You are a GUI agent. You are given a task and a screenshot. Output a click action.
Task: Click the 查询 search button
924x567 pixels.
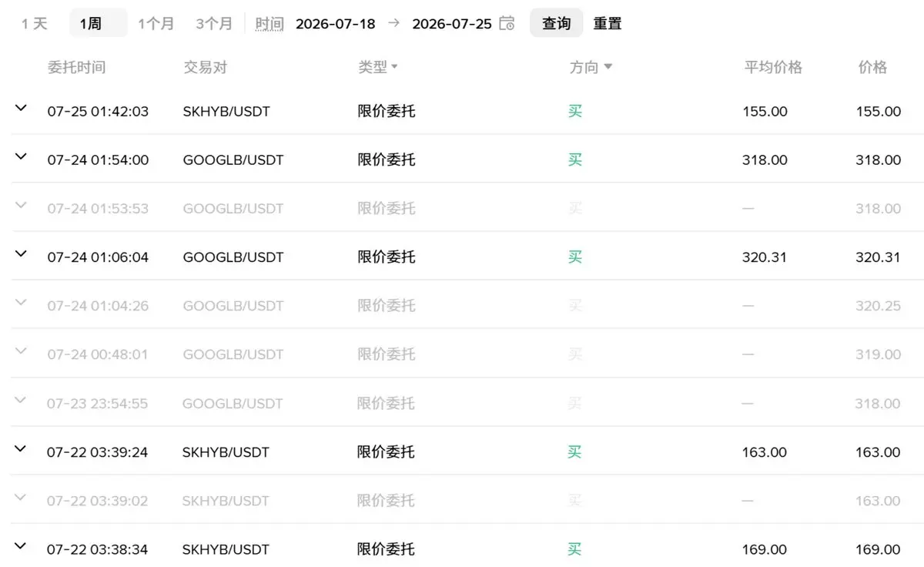click(x=556, y=23)
